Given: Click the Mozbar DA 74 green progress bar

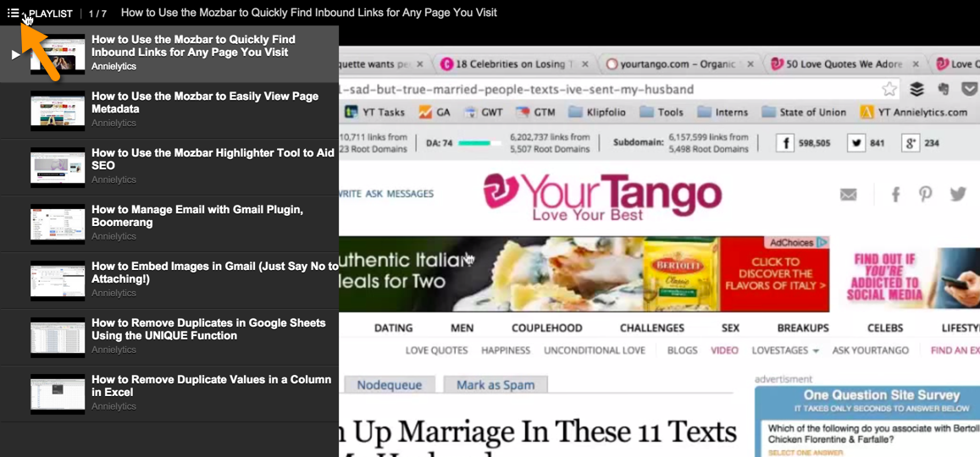Looking at the screenshot, I should [479, 143].
